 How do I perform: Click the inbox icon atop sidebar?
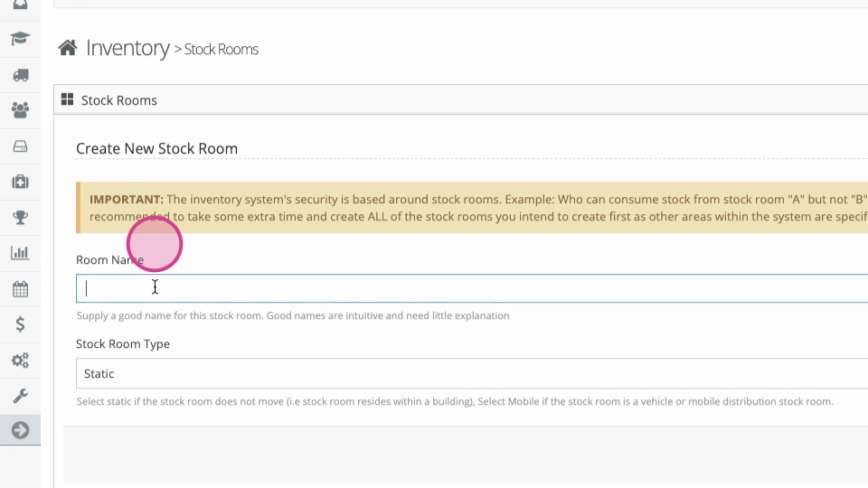tap(20, 5)
